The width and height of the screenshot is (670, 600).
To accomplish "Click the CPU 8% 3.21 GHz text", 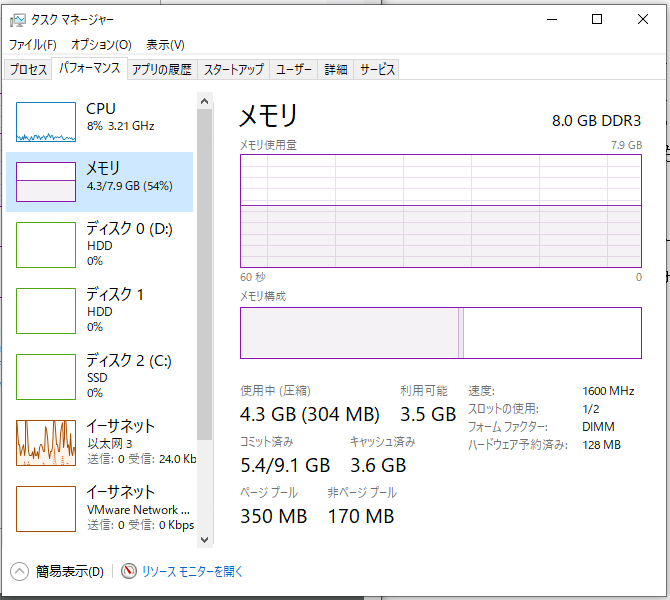I will click(x=120, y=126).
